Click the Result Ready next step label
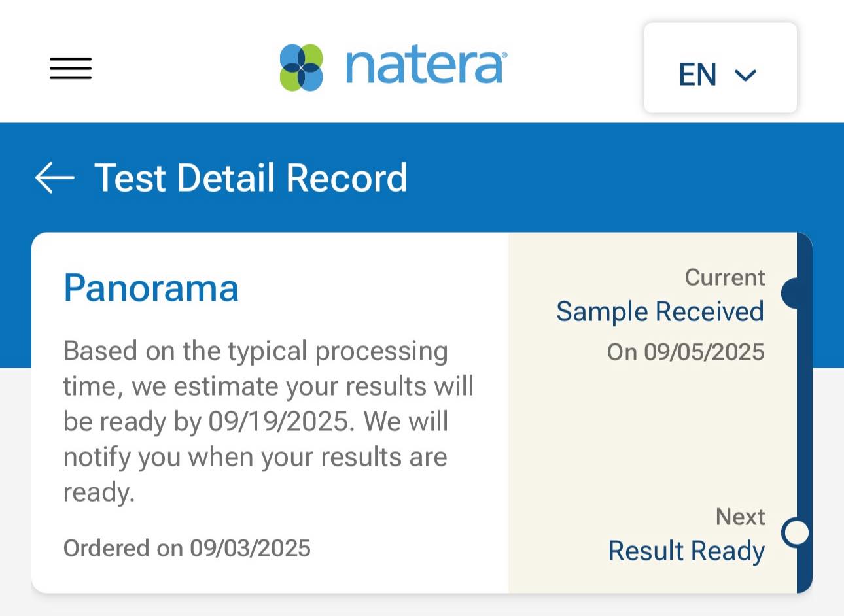The height and width of the screenshot is (616, 844). (686, 551)
